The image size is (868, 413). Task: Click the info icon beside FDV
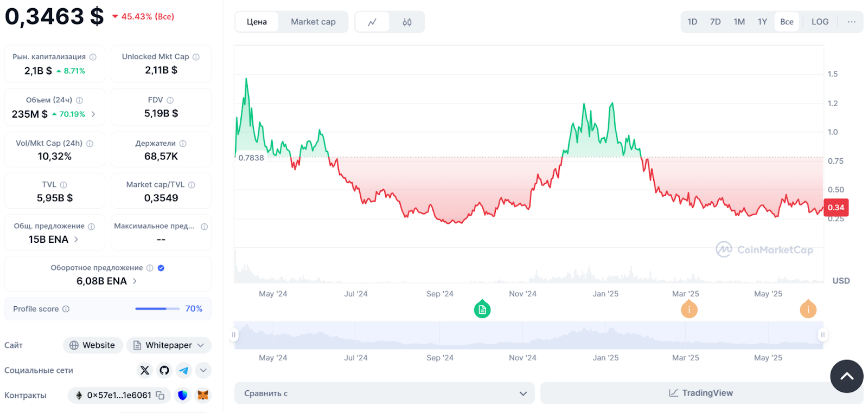click(170, 100)
